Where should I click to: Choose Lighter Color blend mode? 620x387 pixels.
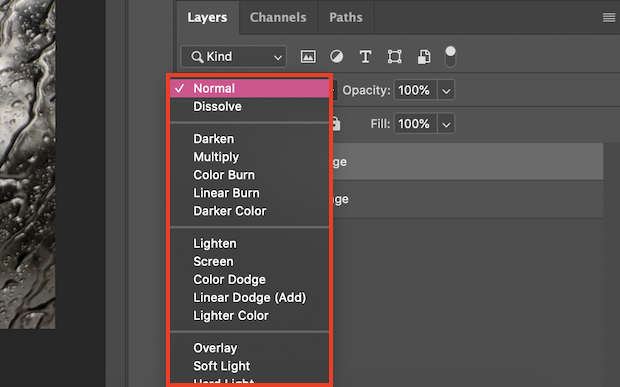pyautogui.click(x=250, y=315)
